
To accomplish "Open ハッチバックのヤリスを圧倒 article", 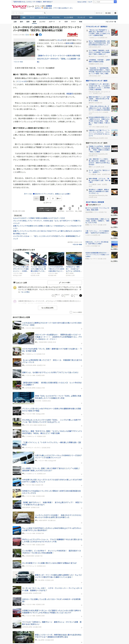I will (58, 516).
